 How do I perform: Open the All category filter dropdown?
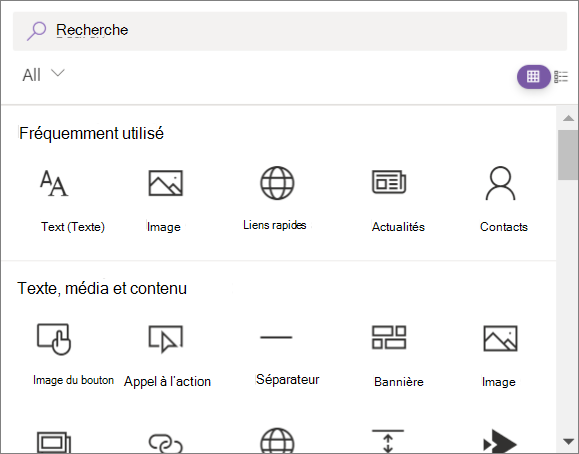(x=43, y=75)
